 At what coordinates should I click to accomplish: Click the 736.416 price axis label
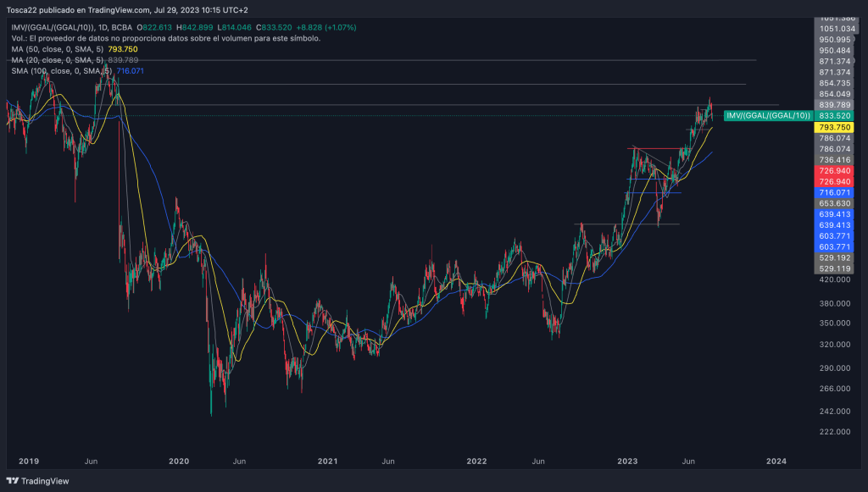tap(834, 159)
